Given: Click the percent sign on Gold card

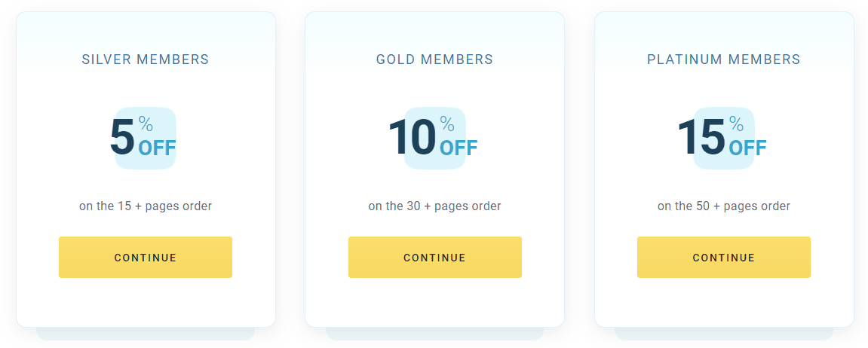Looking at the screenshot, I should coord(446,124).
